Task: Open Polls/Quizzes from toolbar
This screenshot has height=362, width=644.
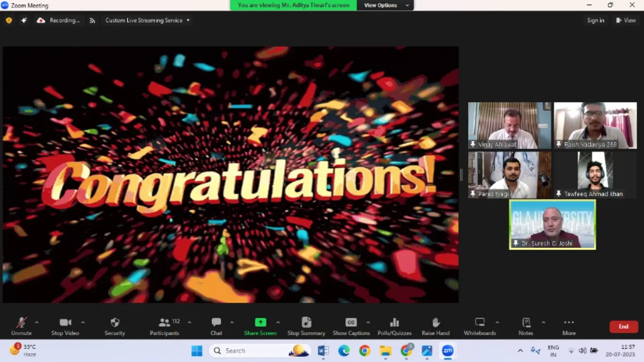Action: [x=394, y=323]
